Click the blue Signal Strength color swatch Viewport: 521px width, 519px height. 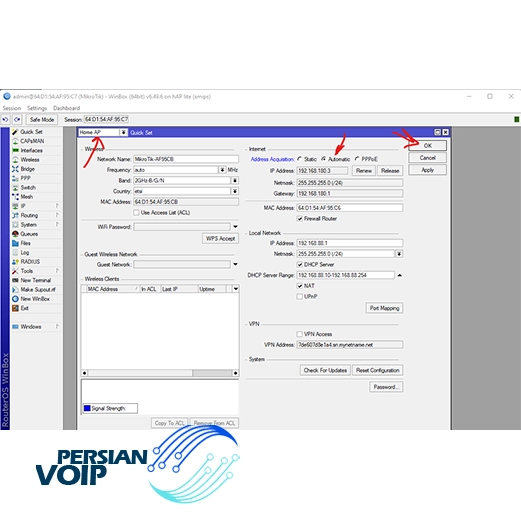point(87,408)
